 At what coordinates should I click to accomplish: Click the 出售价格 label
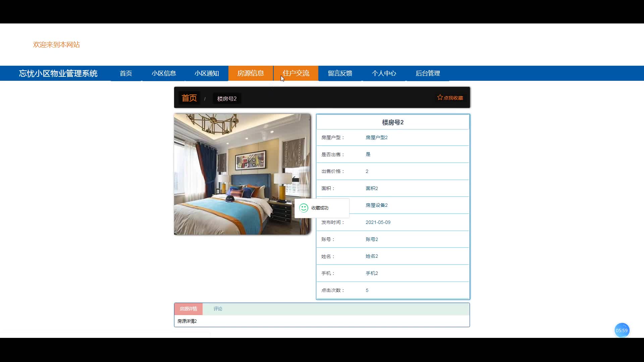click(333, 171)
